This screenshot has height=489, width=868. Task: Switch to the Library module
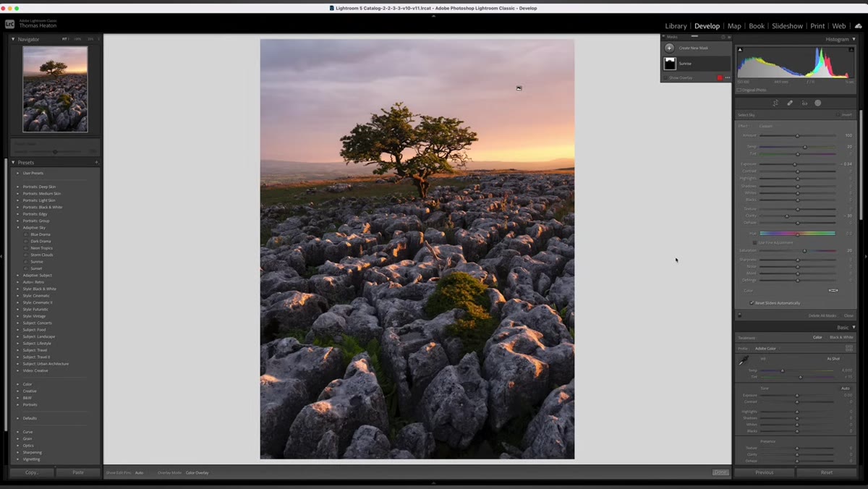(676, 26)
